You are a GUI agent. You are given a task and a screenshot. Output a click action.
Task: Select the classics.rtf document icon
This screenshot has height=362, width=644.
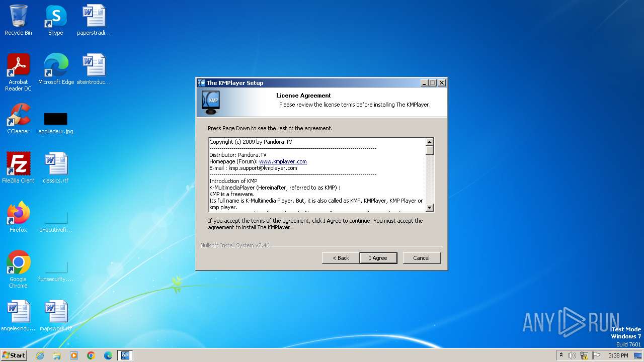point(55,167)
